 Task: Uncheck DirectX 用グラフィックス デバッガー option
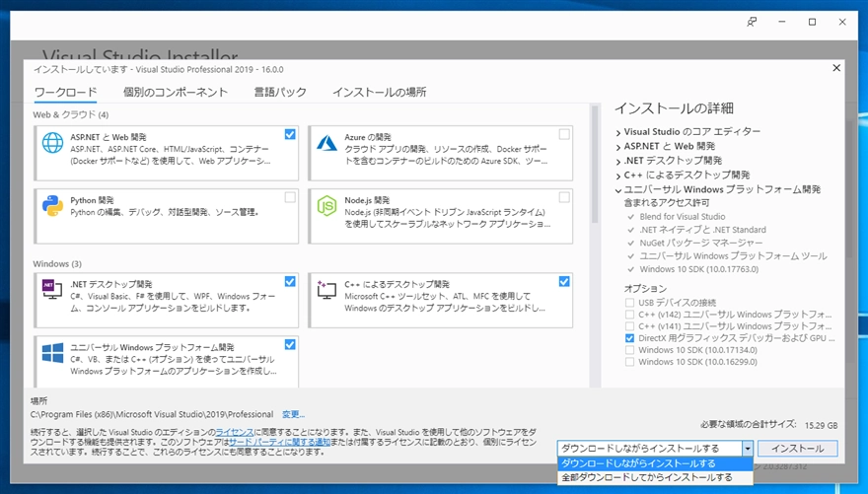(629, 338)
